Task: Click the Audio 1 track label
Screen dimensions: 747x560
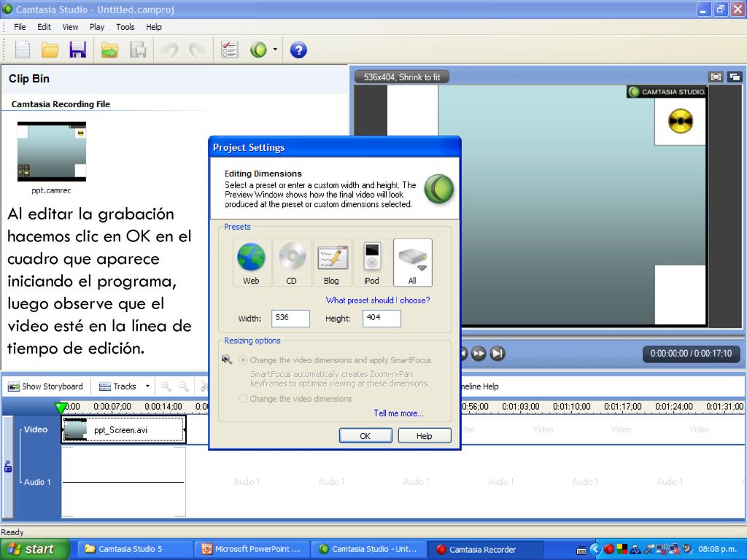Action: click(x=37, y=482)
